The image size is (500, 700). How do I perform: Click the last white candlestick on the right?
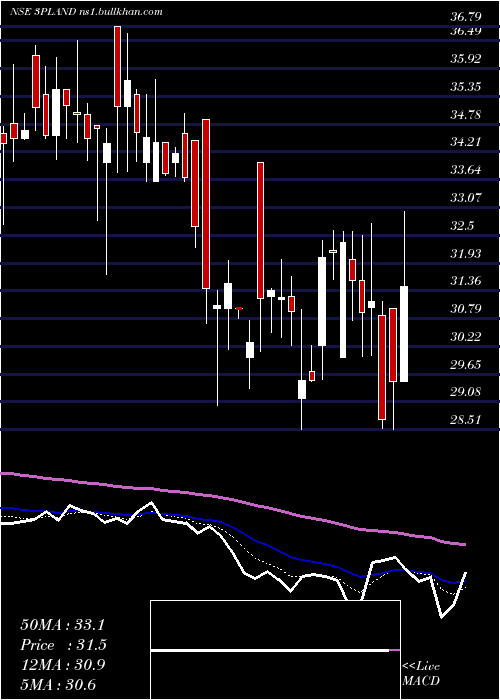coord(404,334)
